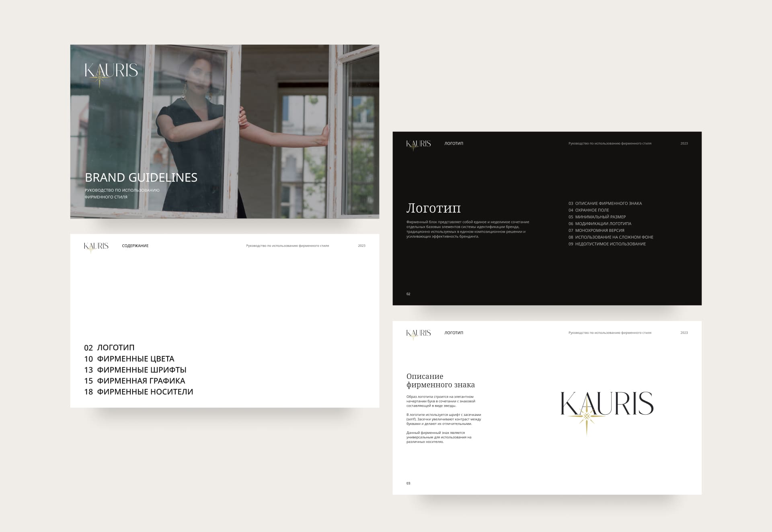The height and width of the screenshot is (532, 772).
Task: Click 09 НЕДОПУСТИМОЕ ИСПОЛЬЗОВАНИЕ item
Action: (x=607, y=244)
